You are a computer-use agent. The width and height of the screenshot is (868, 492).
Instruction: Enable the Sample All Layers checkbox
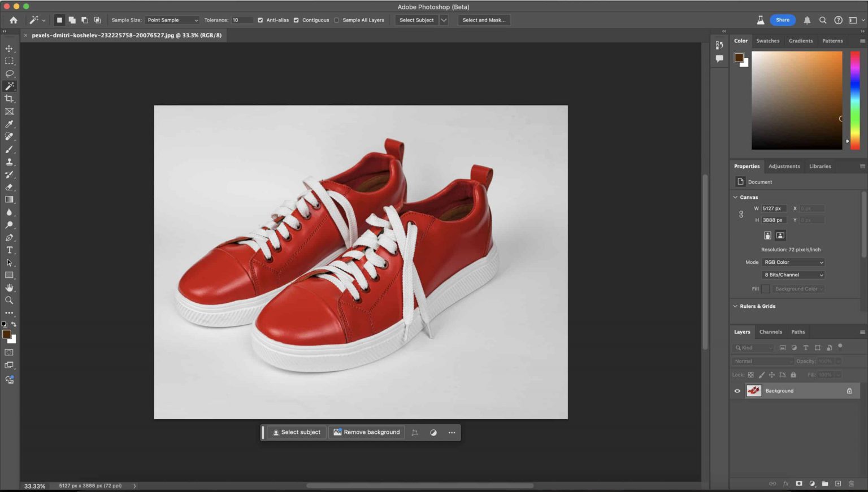337,20
